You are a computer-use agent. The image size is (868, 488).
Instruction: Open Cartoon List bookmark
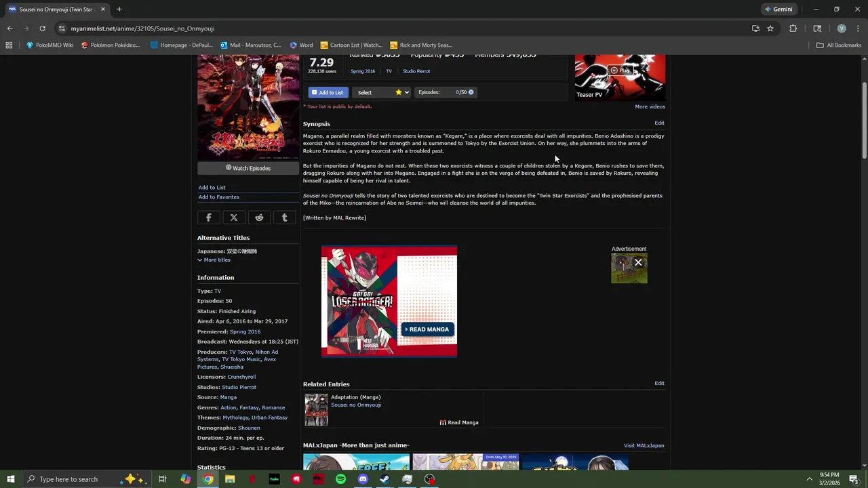tap(351, 45)
